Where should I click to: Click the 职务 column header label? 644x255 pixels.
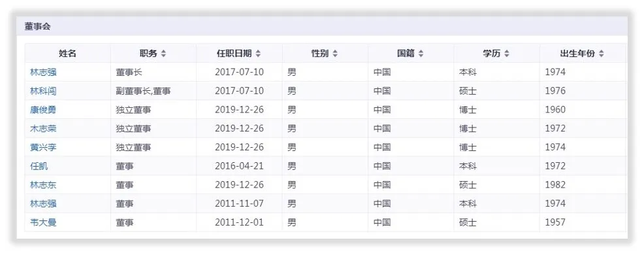click(x=148, y=54)
